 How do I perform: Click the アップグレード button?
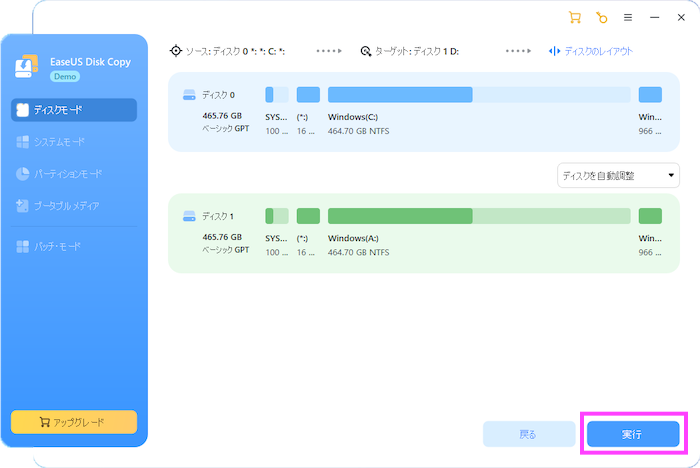coord(74,422)
